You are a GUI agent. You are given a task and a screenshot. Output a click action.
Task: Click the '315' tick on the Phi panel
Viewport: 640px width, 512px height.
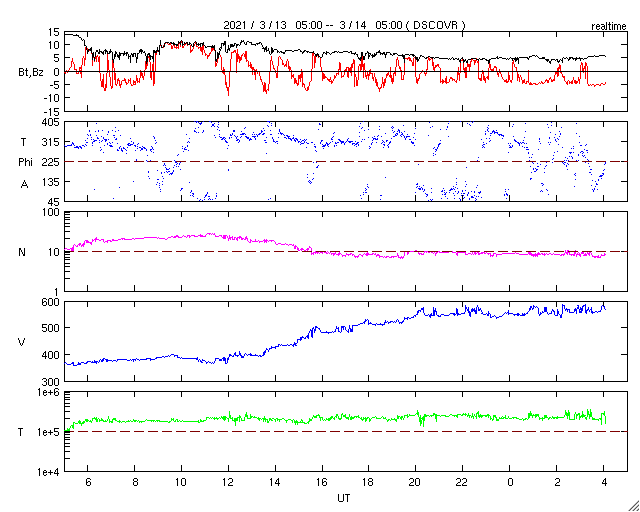click(51, 142)
